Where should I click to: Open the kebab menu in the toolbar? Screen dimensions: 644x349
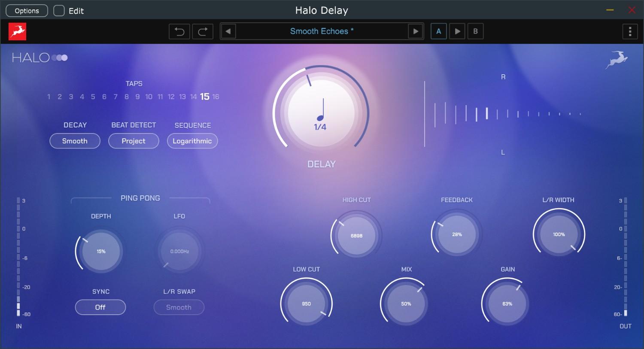(630, 31)
